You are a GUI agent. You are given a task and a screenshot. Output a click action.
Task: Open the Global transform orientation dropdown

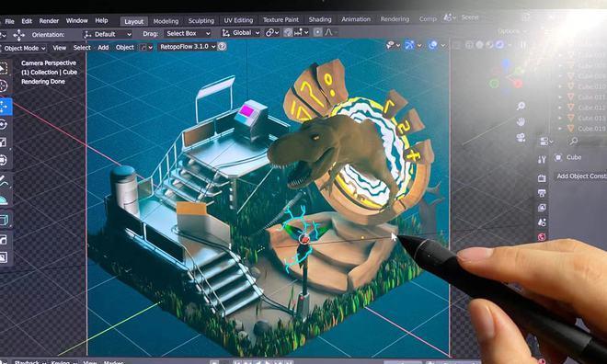[240, 33]
